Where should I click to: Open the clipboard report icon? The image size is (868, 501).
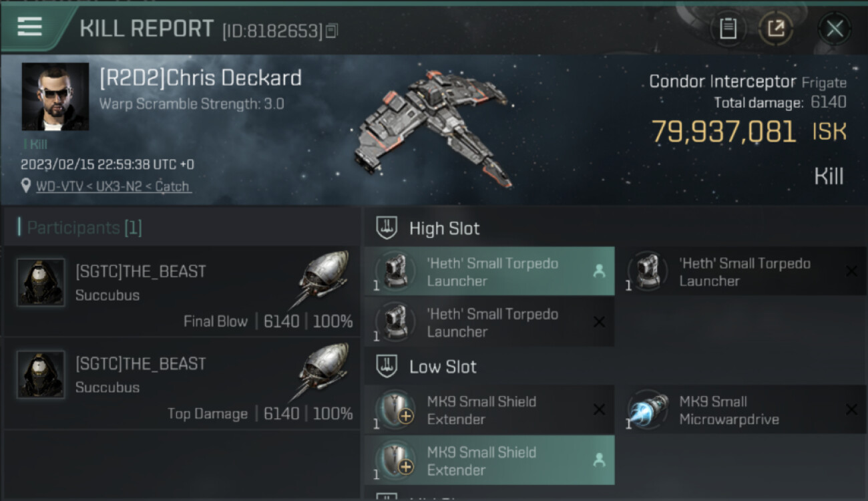(x=728, y=29)
